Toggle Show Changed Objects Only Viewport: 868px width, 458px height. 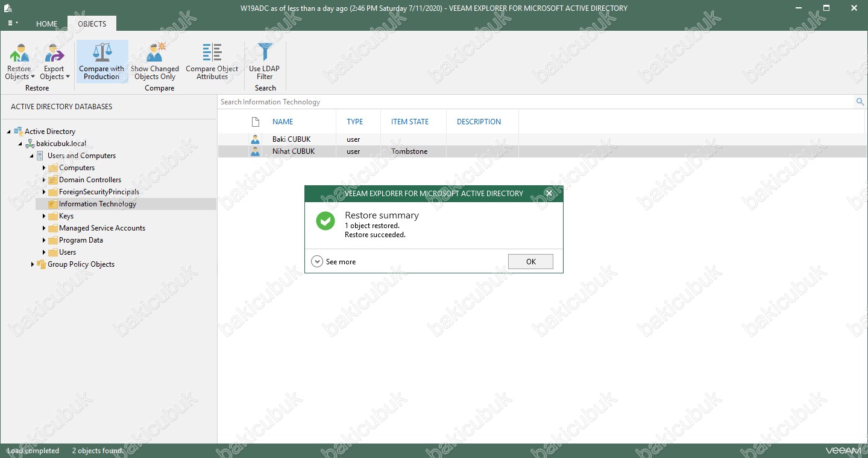pos(155,62)
